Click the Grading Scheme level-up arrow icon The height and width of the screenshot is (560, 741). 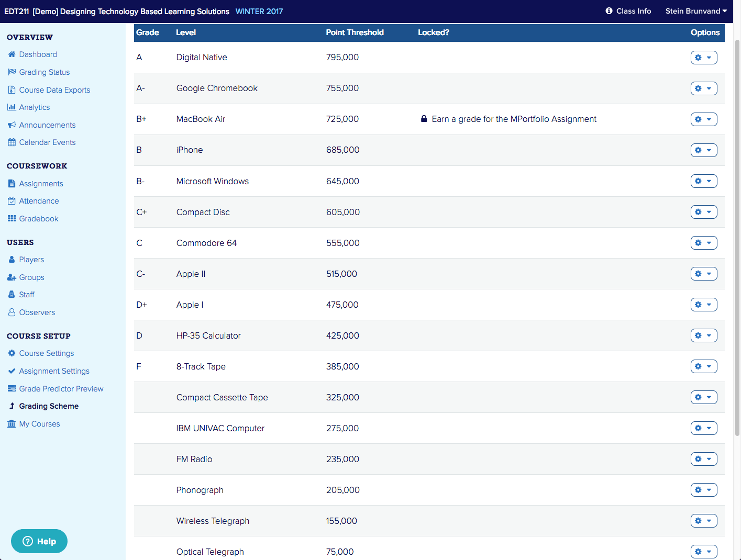point(12,406)
